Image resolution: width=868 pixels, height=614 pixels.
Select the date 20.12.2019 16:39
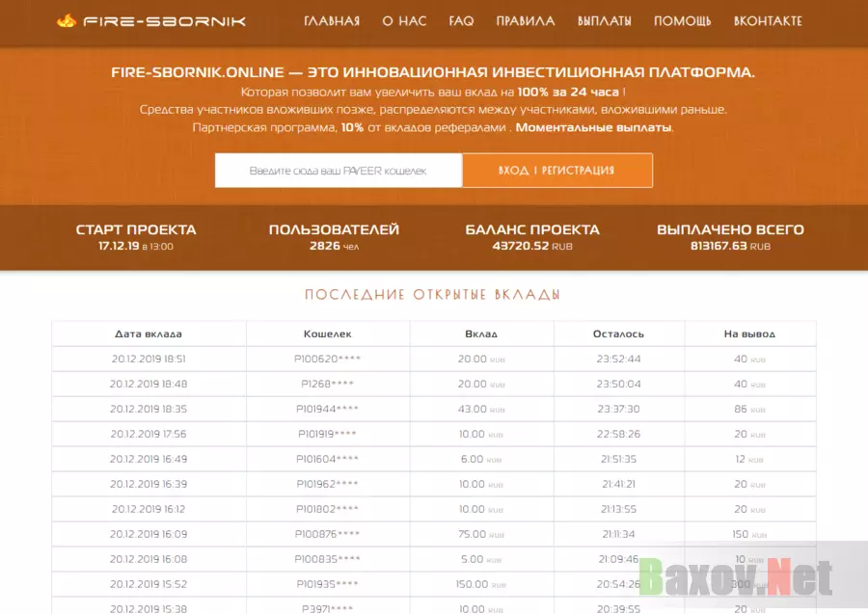[149, 484]
